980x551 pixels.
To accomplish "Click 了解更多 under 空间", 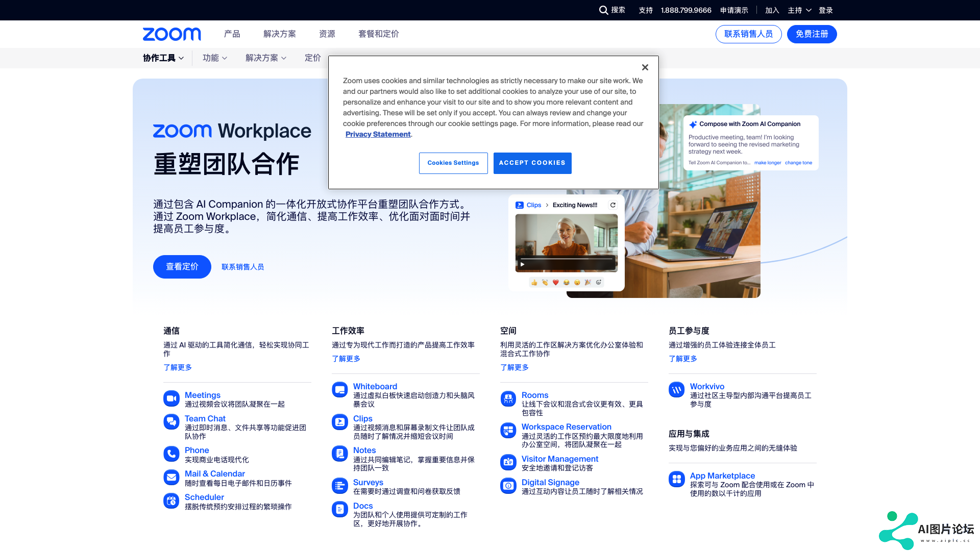I will coord(514,367).
